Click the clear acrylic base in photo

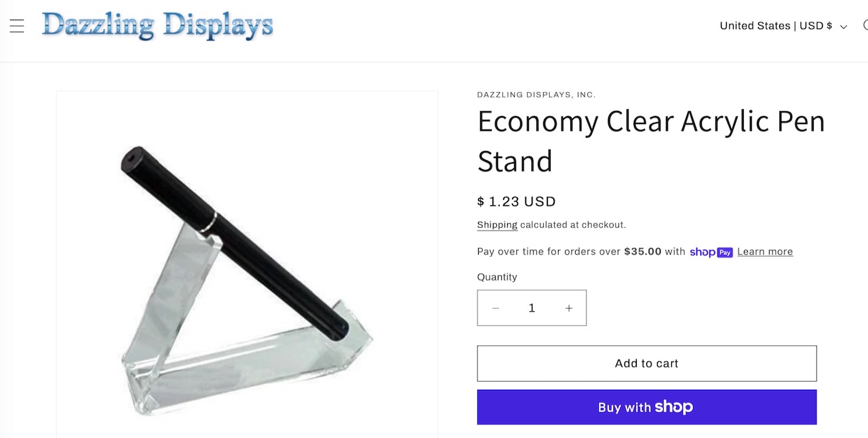(251, 366)
